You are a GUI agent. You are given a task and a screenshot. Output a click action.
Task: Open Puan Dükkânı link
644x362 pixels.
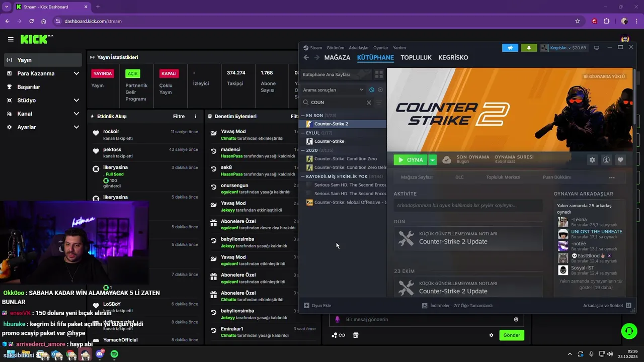(556, 177)
